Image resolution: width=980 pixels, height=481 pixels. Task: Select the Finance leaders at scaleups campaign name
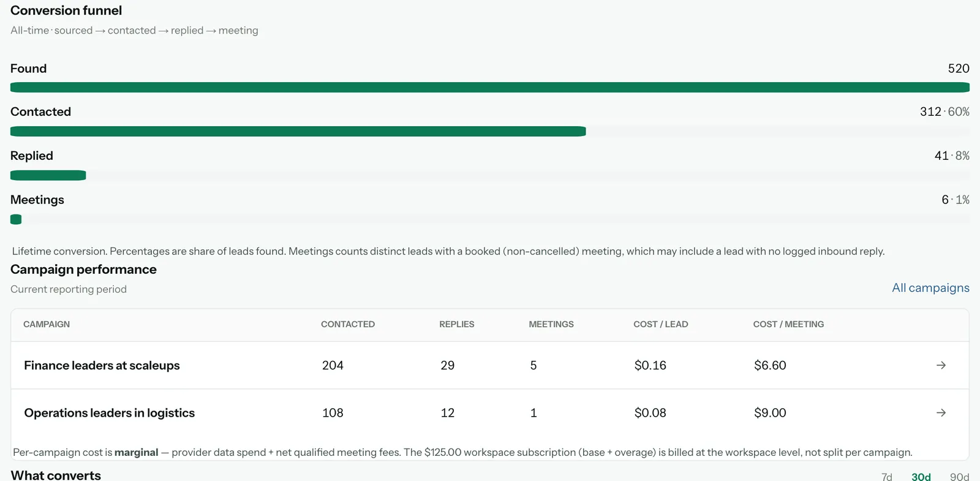coord(102,365)
